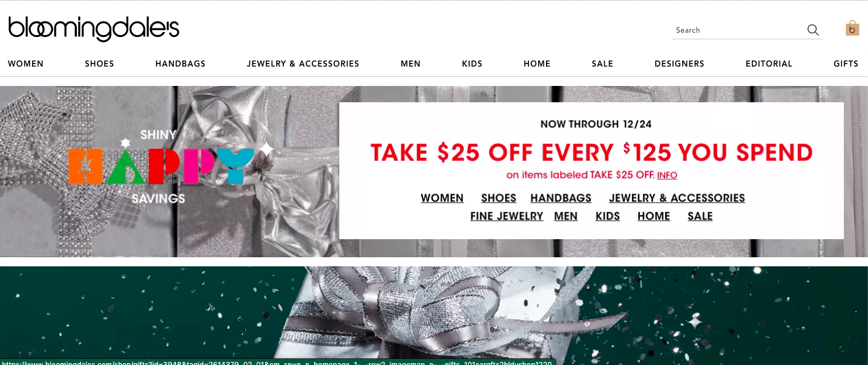
Task: Open the WOMEN navigation menu
Action: [25, 64]
